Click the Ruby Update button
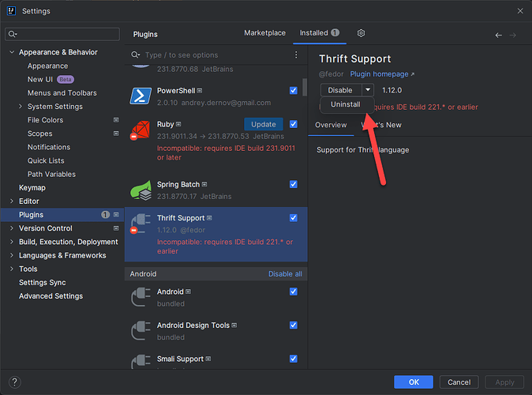Screen dimensions: 532x395 pyautogui.click(x=264, y=124)
